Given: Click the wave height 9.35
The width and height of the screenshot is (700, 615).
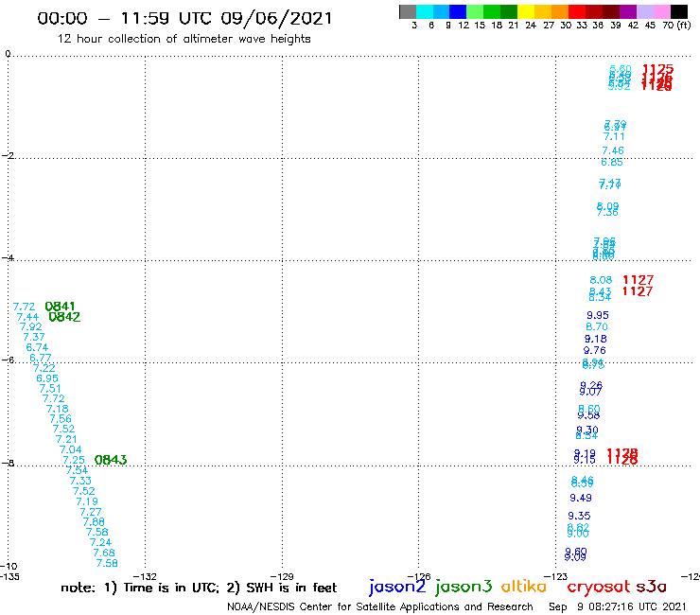Looking at the screenshot, I should tap(579, 516).
